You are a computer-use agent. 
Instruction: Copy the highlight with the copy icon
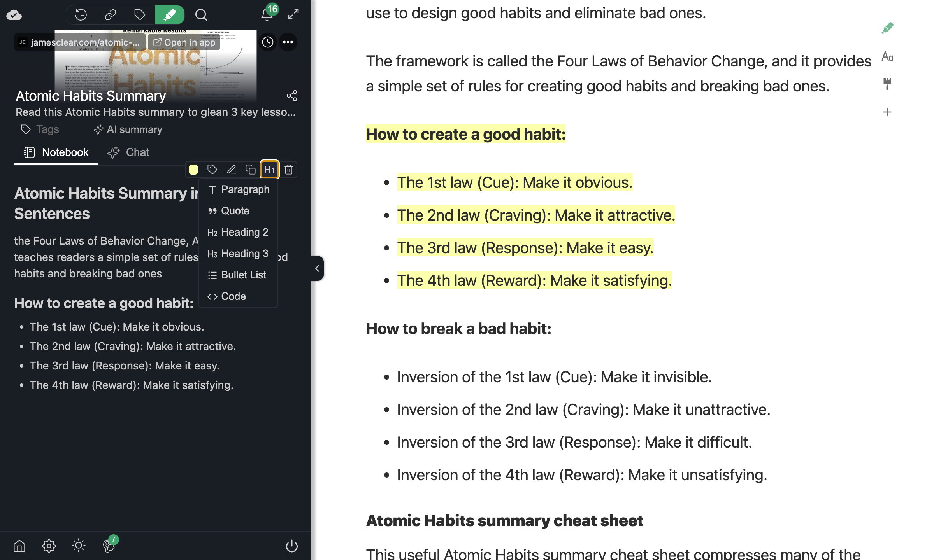[x=250, y=170]
